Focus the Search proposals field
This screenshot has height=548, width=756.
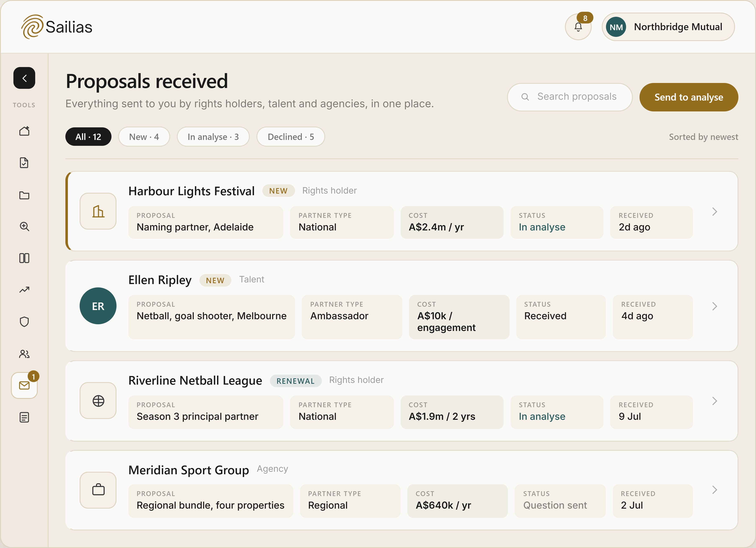570,97
